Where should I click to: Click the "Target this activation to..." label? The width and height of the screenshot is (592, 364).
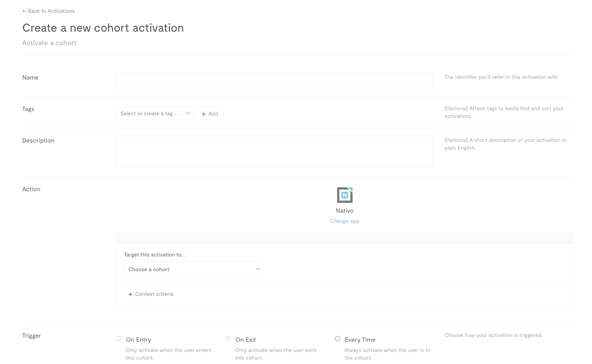click(155, 255)
